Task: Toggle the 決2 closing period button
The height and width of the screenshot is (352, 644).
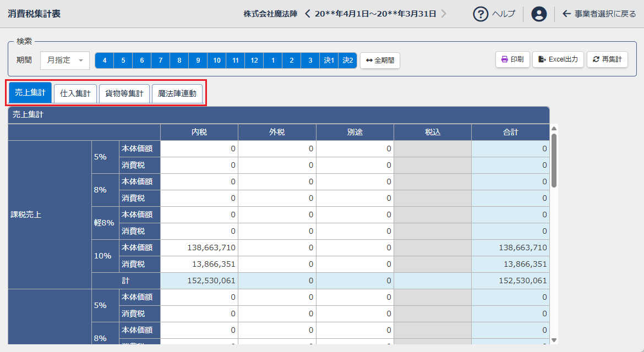Action: coord(347,61)
